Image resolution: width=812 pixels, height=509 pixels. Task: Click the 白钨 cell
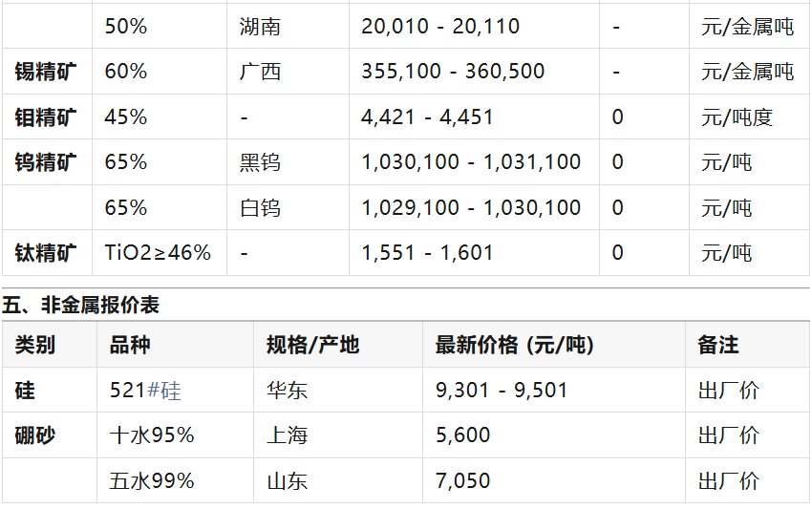click(260, 207)
